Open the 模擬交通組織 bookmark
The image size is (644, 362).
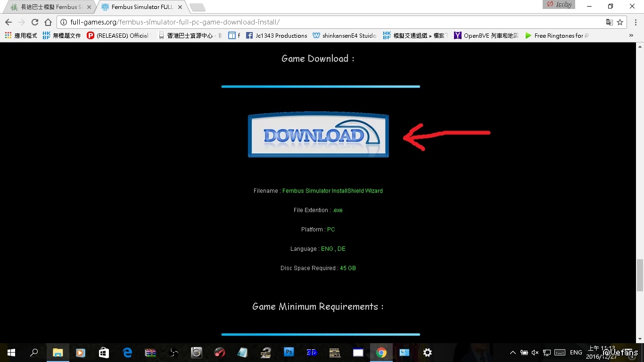click(x=415, y=35)
